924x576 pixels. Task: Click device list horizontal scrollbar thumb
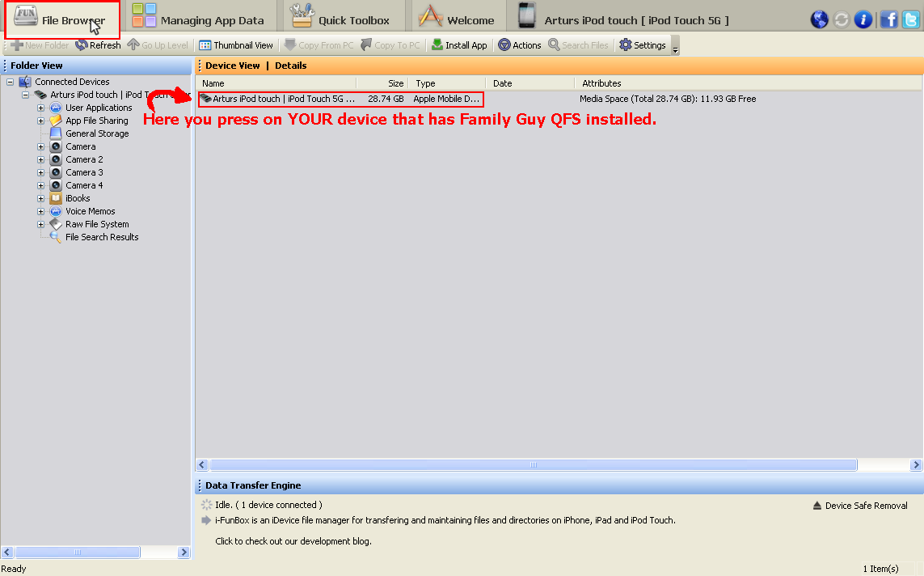[534, 465]
